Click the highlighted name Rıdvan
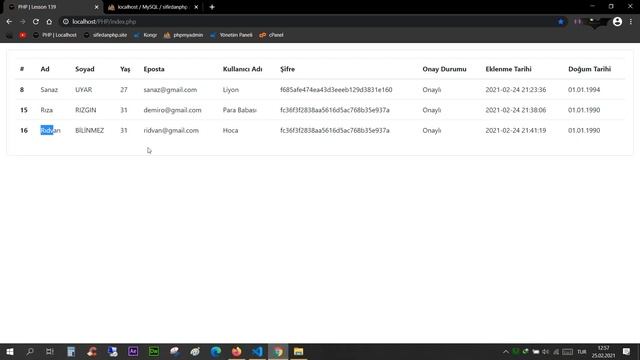The width and height of the screenshot is (640, 360). (50, 131)
